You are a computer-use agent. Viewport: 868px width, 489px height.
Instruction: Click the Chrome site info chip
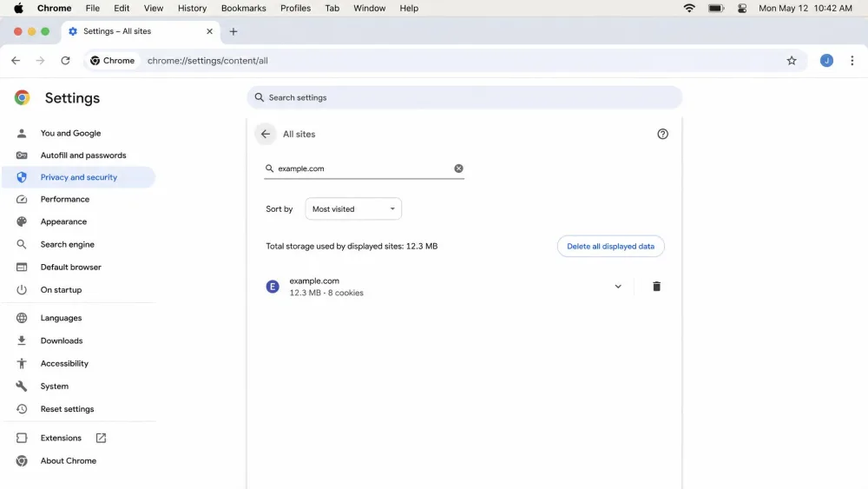coord(113,60)
